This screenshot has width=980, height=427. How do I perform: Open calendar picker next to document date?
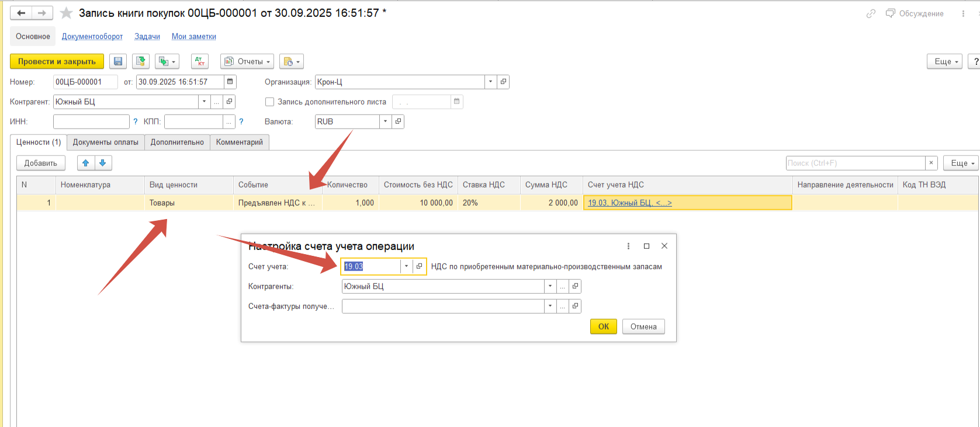coord(230,82)
